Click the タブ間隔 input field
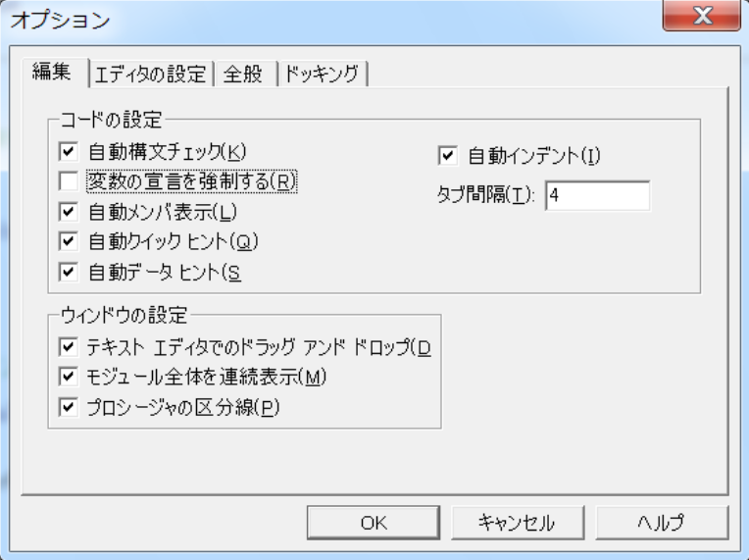749x560 pixels. (597, 195)
